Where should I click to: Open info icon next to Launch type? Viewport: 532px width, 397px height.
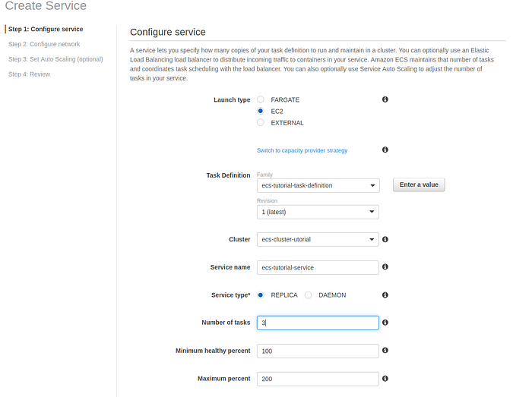pos(385,99)
